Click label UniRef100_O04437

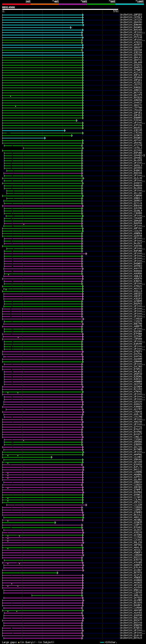(x=131, y=103)
